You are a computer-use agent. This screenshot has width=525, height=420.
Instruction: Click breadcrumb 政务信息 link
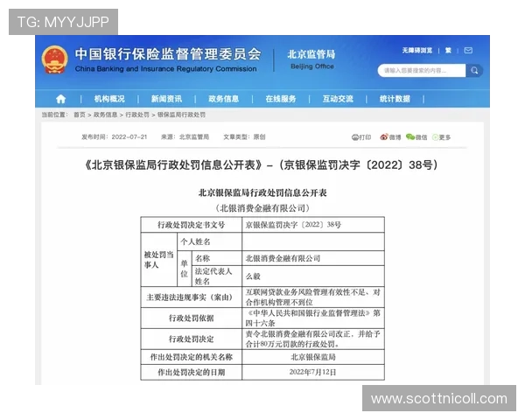[106, 115]
